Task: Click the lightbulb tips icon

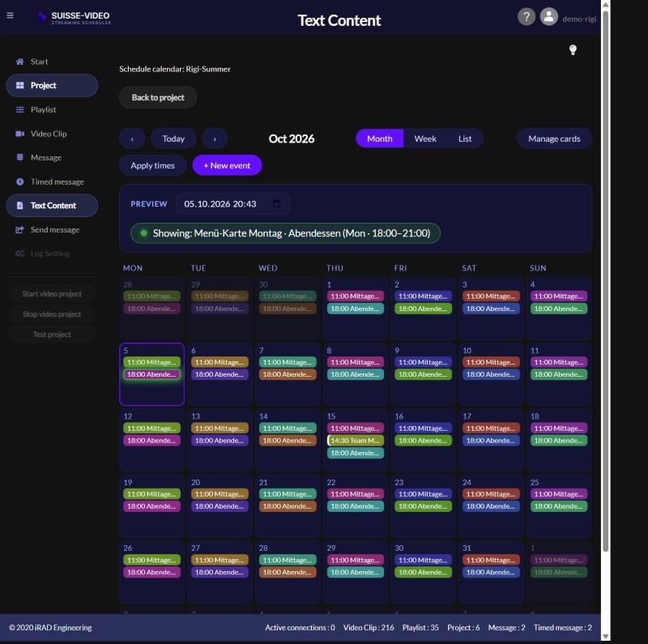Action: [573, 50]
